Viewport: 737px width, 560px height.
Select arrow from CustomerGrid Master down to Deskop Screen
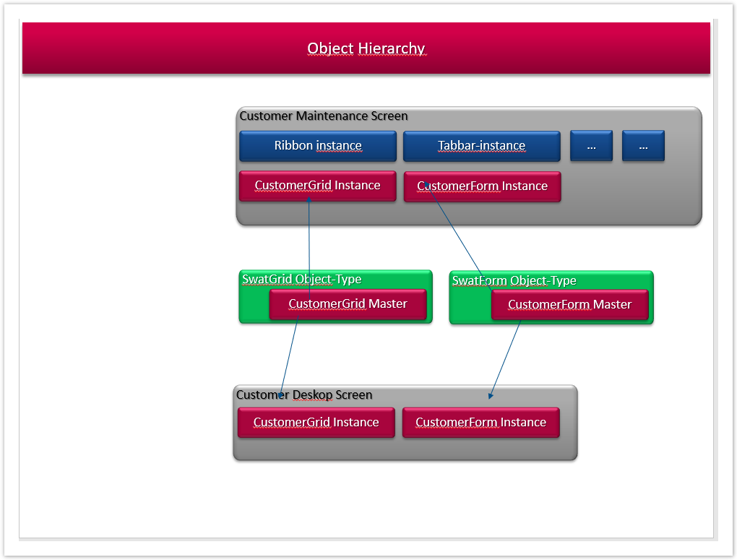(290, 357)
